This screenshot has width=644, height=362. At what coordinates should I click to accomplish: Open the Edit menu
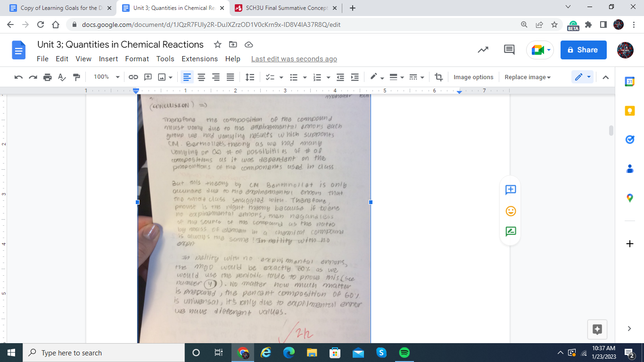62,59
